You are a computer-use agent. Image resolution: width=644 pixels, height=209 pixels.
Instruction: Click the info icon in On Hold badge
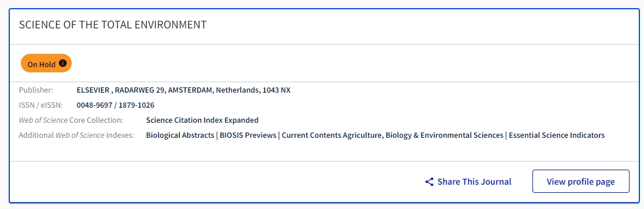tap(63, 63)
